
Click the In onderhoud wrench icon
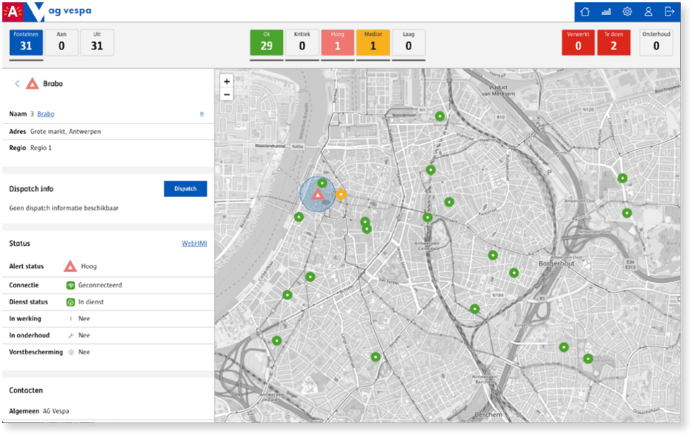pyautogui.click(x=71, y=335)
